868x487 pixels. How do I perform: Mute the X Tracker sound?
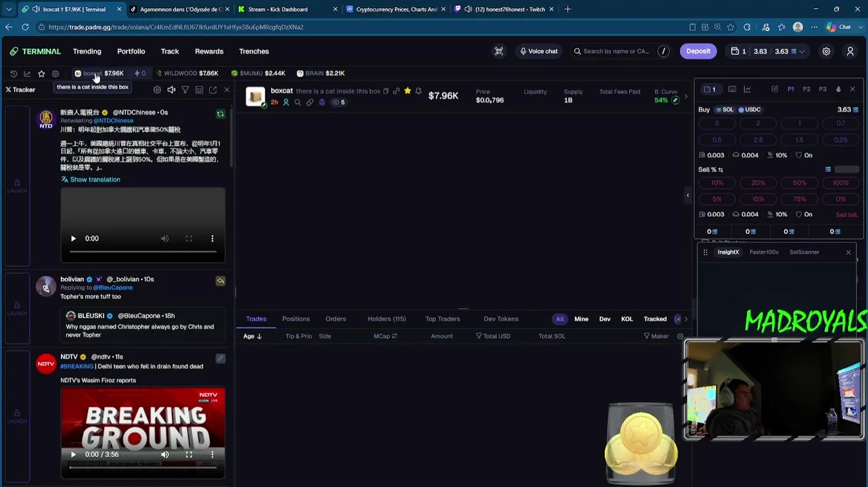pyautogui.click(x=171, y=90)
